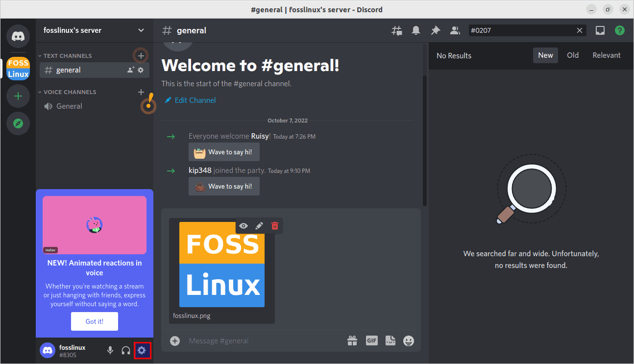Remove the fosslinux.png attachment
Viewport: 634px width, 364px height.
(x=275, y=226)
